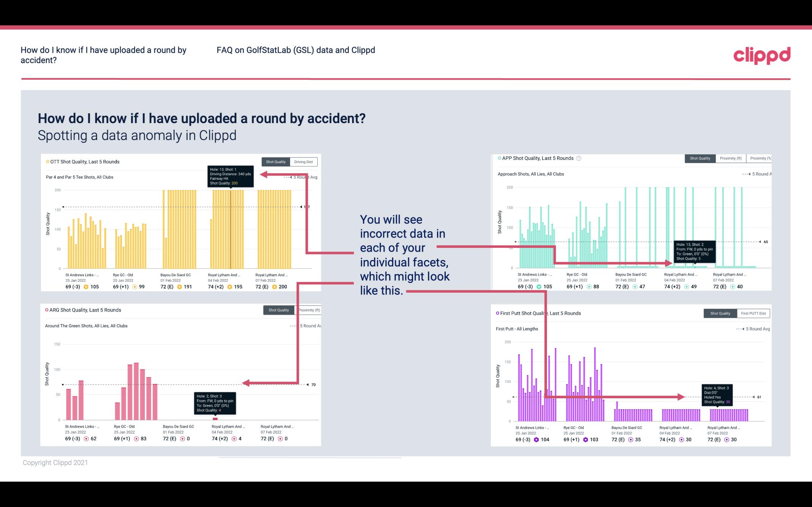Click highlighted dark bar in OTT chart
This screenshot has height=507, width=812.
coord(230,229)
